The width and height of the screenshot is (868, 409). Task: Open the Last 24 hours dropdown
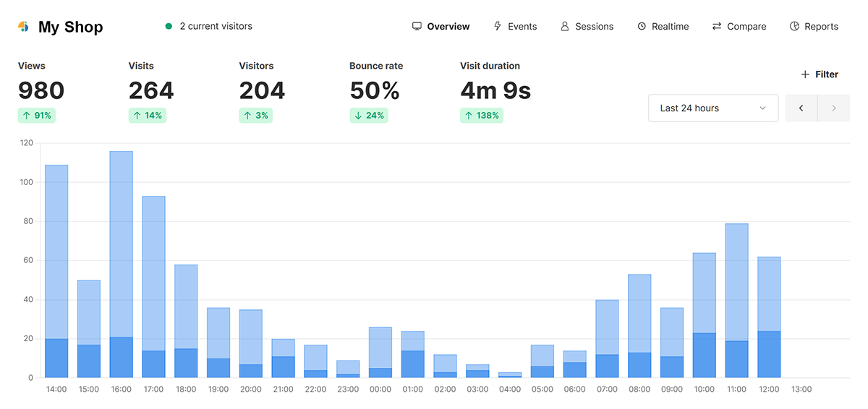712,108
